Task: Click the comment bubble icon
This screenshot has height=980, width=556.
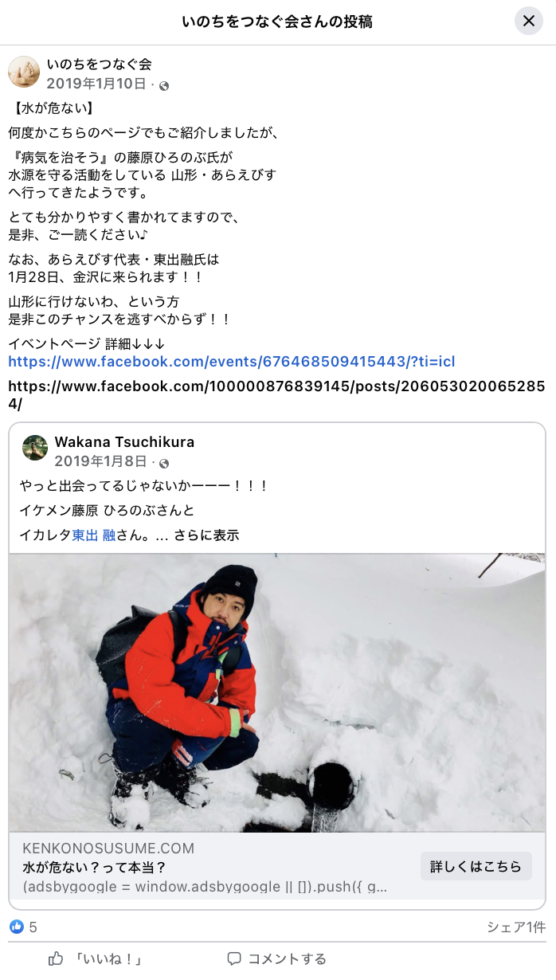Action: (233, 958)
